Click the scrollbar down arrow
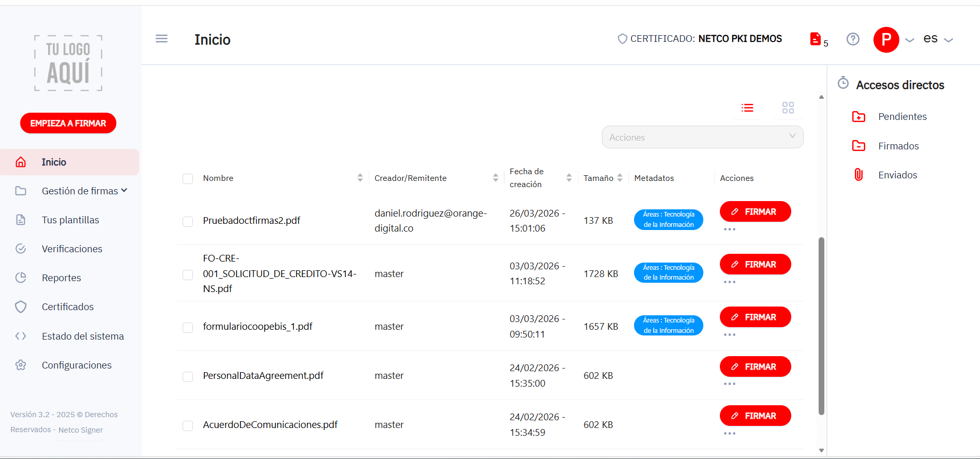 click(x=821, y=451)
